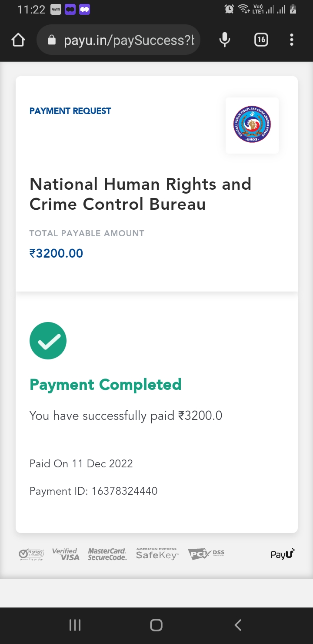The width and height of the screenshot is (313, 644).
Task: Tap the PayU logo in footer
Action: click(283, 554)
